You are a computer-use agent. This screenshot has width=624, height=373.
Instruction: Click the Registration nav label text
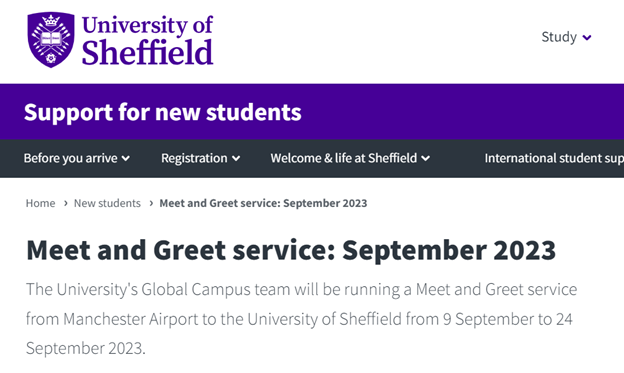click(194, 158)
